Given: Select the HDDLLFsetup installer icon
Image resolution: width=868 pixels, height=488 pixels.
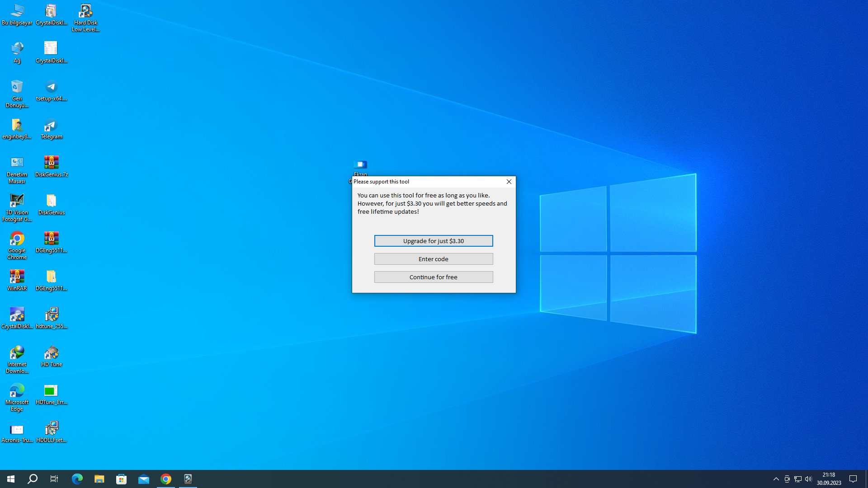Looking at the screenshot, I should (52, 432).
